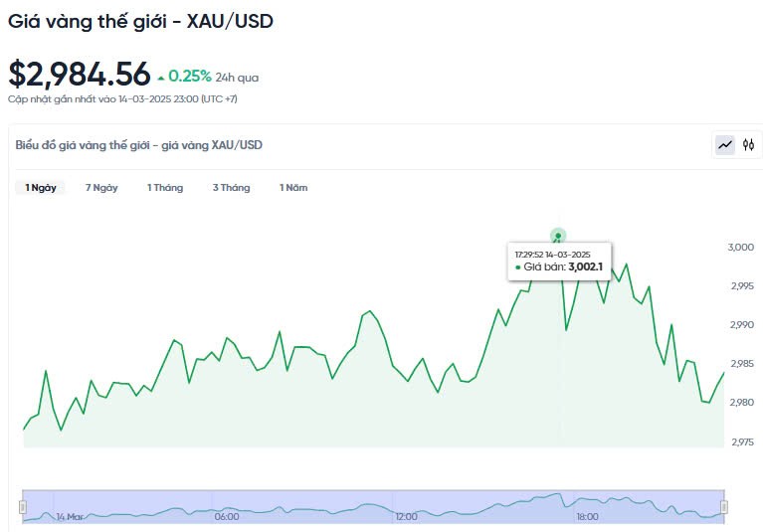Click the left handle of range navigator
The image size is (763, 532).
[x=22, y=507]
